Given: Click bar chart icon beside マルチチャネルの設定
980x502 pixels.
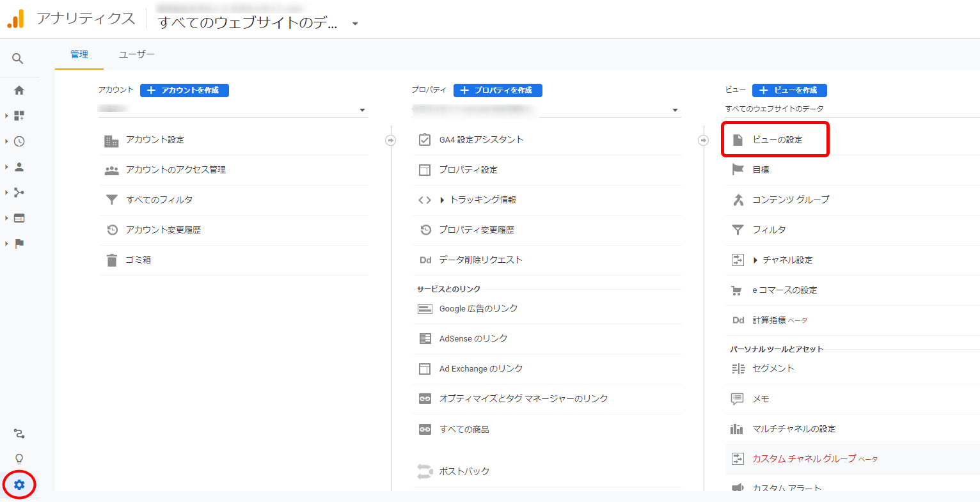Looking at the screenshot, I should pos(737,429).
